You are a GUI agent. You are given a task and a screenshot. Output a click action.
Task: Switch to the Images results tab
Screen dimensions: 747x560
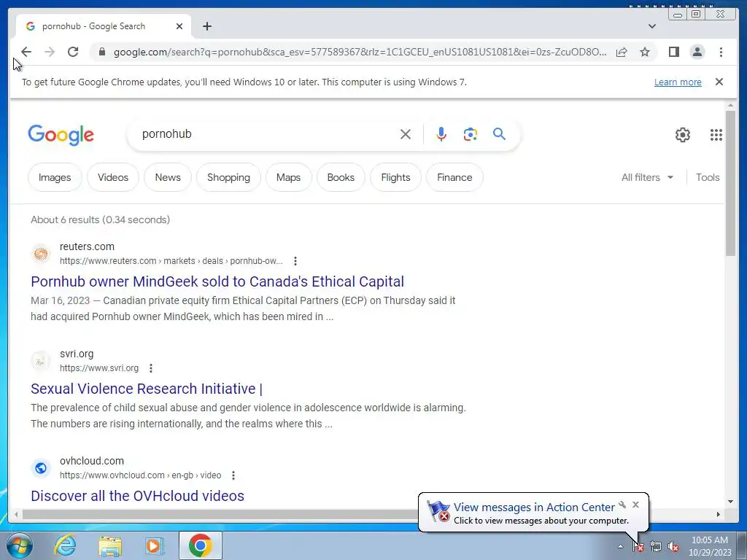point(55,177)
